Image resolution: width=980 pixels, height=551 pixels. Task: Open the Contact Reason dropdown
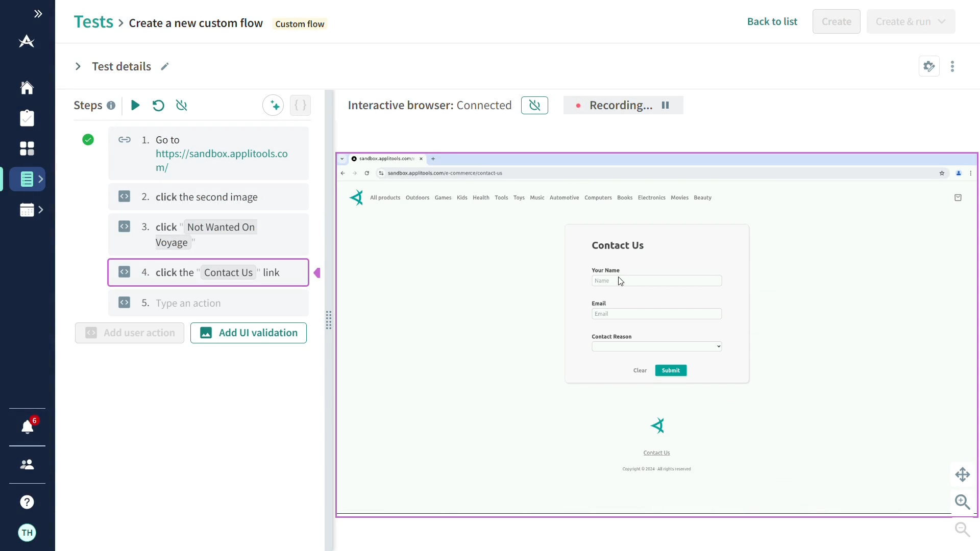[657, 346]
